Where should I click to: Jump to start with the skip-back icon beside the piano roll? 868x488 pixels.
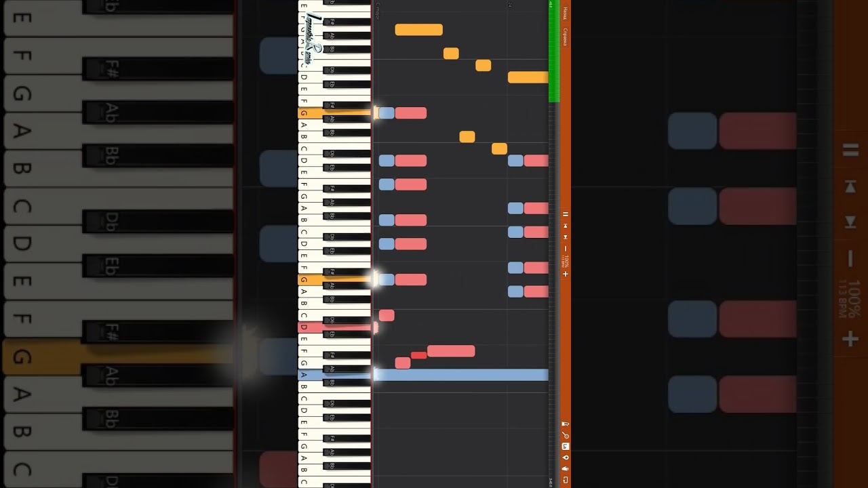[566, 226]
